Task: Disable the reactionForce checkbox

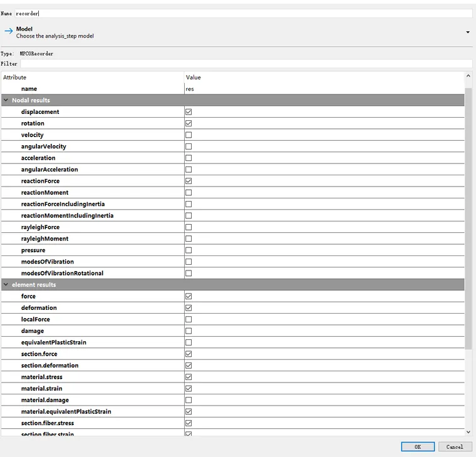Action: (189, 181)
